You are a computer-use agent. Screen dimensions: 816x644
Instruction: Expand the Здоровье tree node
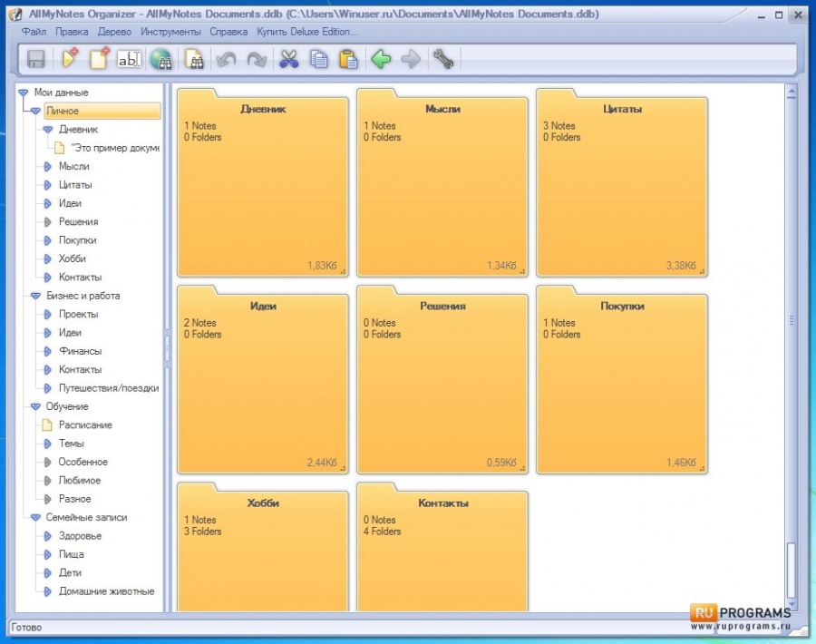click(x=48, y=536)
